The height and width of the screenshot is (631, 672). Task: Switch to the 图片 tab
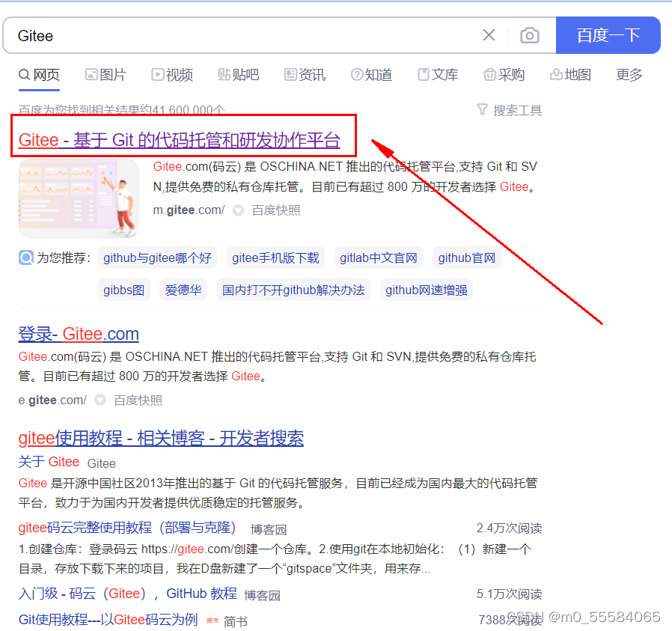click(x=106, y=75)
